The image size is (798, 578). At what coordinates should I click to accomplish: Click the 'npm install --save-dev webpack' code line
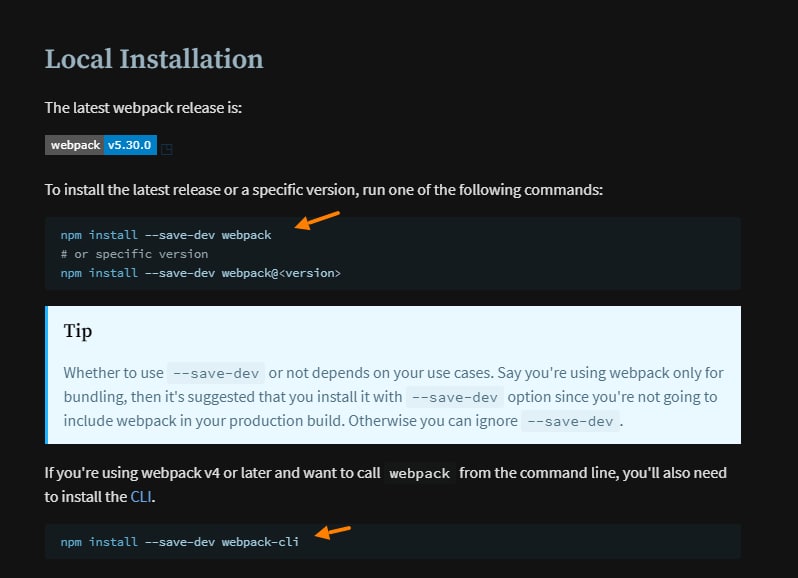click(166, 235)
